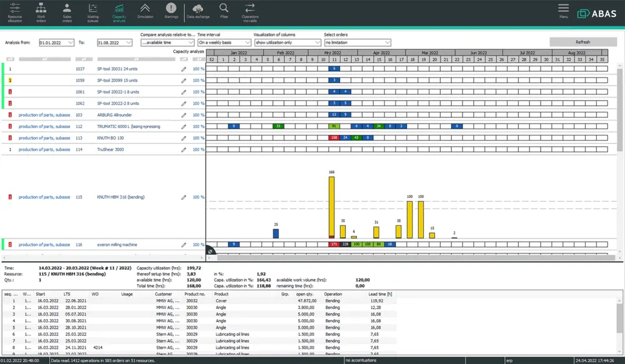Click the Product column header
The width and height of the screenshot is (625, 364).
click(221, 294)
